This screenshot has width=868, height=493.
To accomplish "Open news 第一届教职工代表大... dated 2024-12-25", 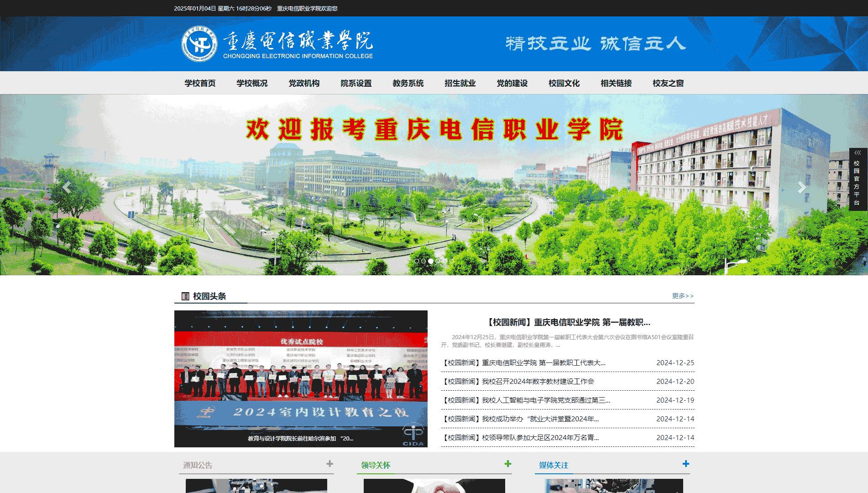I will pyautogui.click(x=524, y=363).
